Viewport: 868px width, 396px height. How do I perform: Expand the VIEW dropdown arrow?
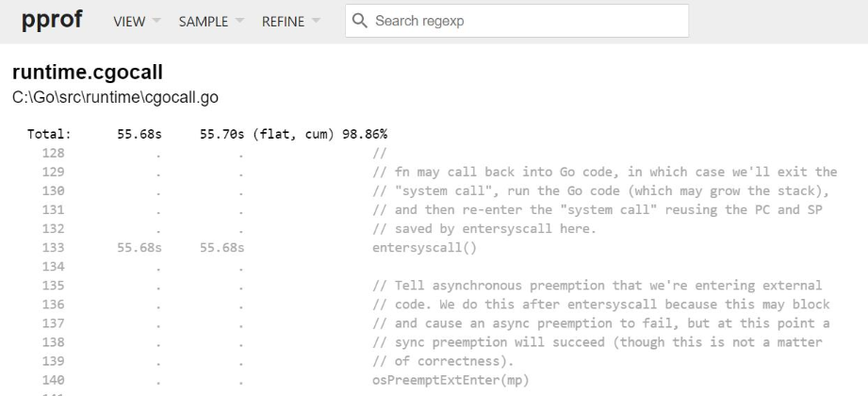(x=156, y=21)
